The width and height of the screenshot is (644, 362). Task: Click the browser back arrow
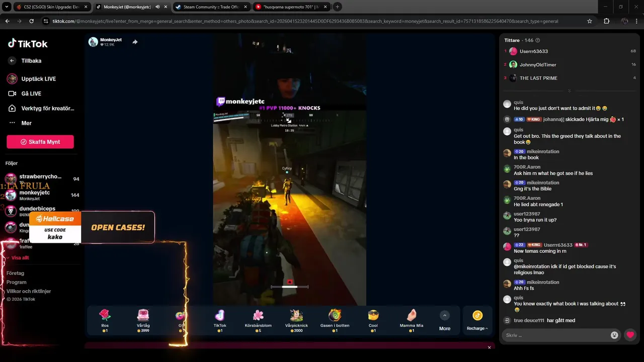tap(7, 21)
